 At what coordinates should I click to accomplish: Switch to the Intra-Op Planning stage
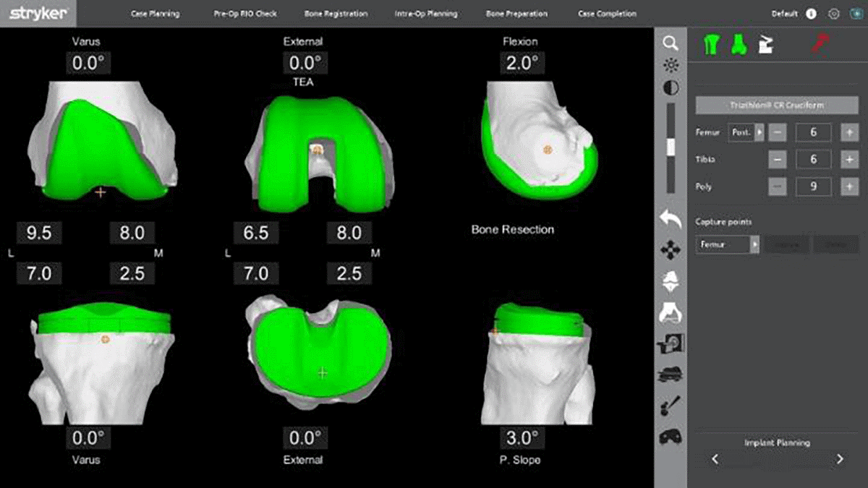click(425, 13)
